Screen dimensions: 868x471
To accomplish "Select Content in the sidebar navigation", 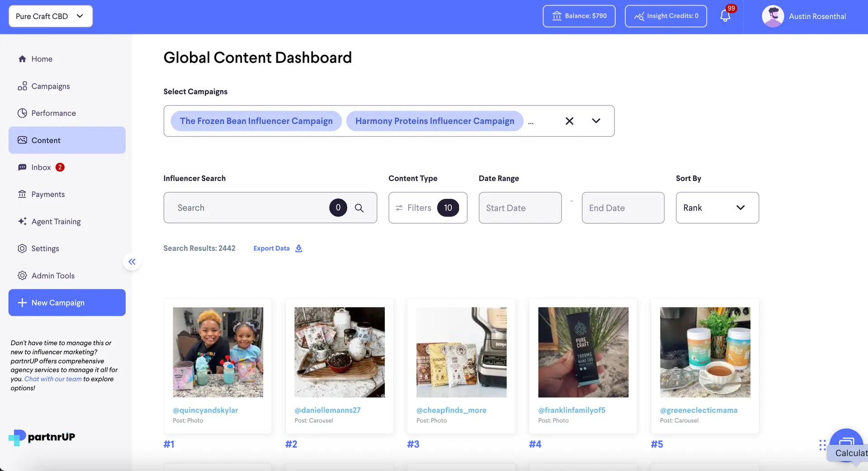I will pyautogui.click(x=46, y=140).
